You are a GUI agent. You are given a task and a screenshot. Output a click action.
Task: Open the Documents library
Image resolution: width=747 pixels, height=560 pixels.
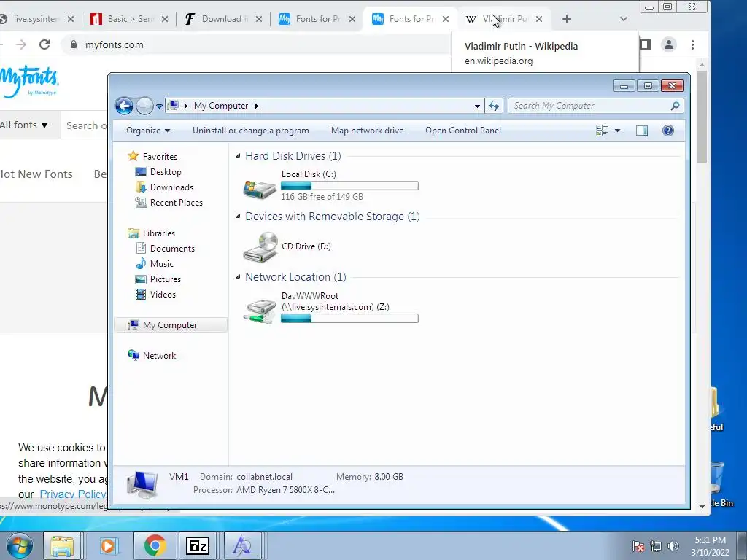point(165,248)
